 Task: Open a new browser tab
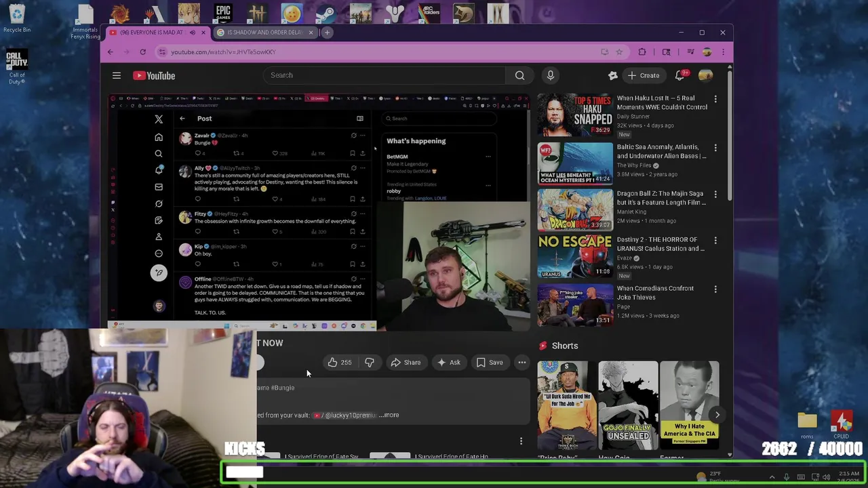coord(327,33)
